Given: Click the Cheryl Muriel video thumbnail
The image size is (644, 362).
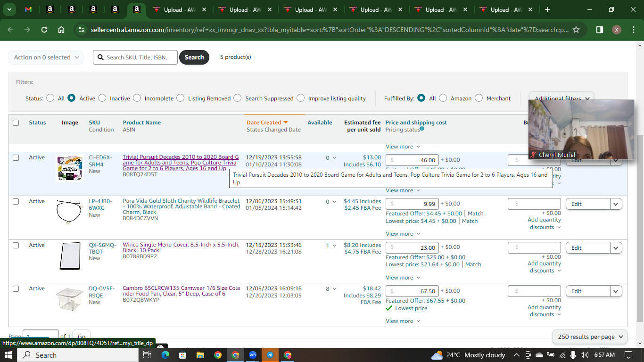Looking at the screenshot, I should 581,130.
